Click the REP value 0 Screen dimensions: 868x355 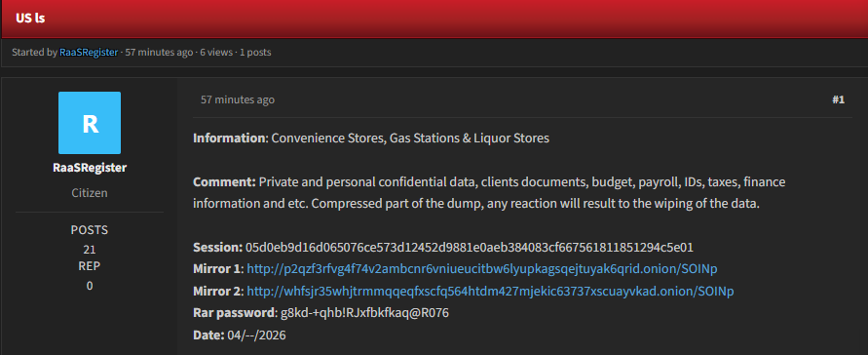(90, 286)
